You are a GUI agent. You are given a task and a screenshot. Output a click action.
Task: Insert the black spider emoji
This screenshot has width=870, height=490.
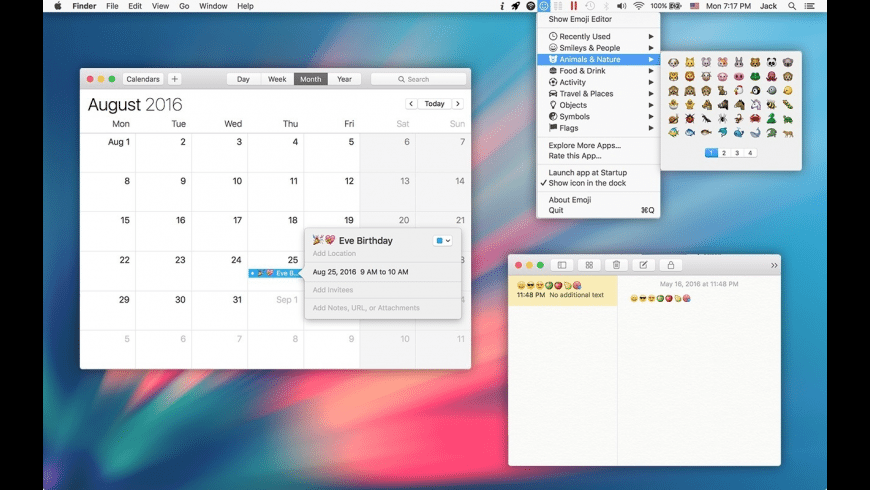[x=722, y=119]
